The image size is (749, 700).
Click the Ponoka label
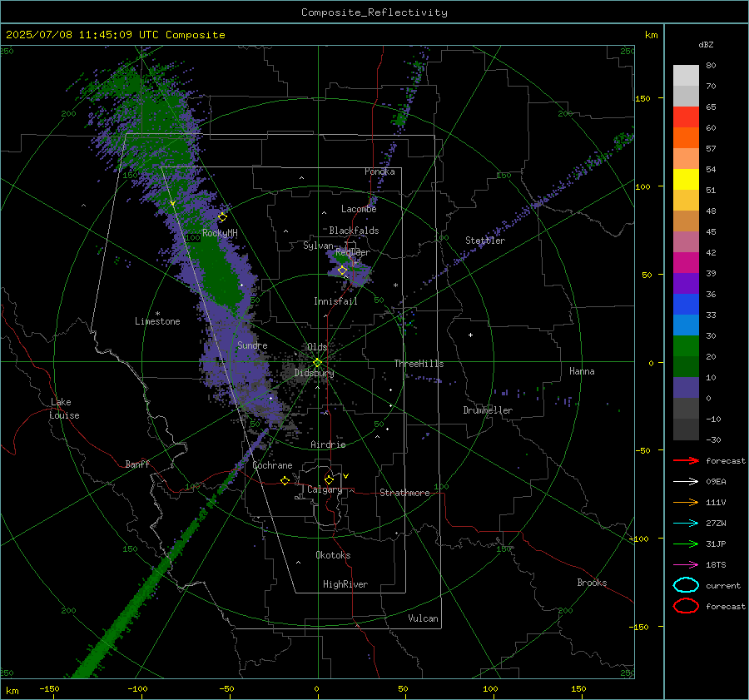(x=379, y=171)
